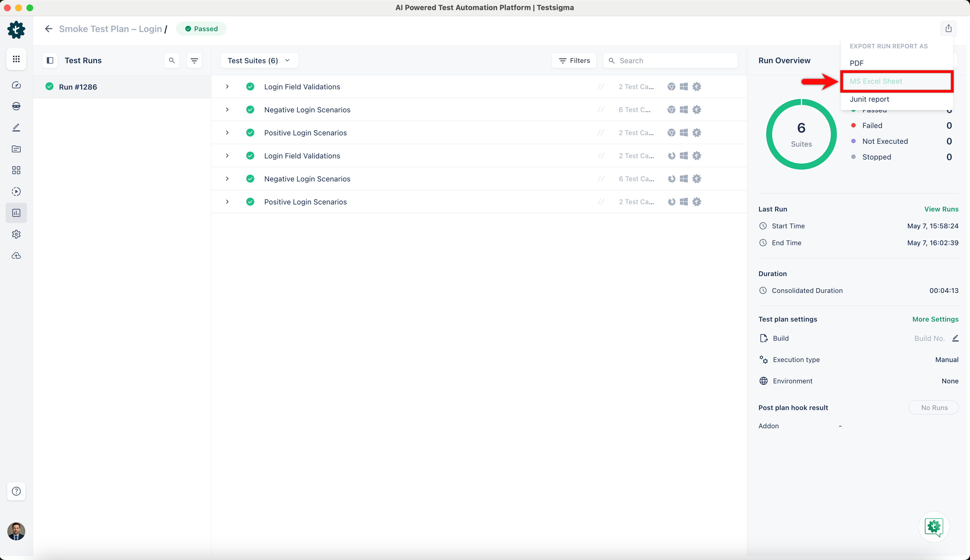Click the Filters button
Screen dimensions: 970x560
[574, 60]
